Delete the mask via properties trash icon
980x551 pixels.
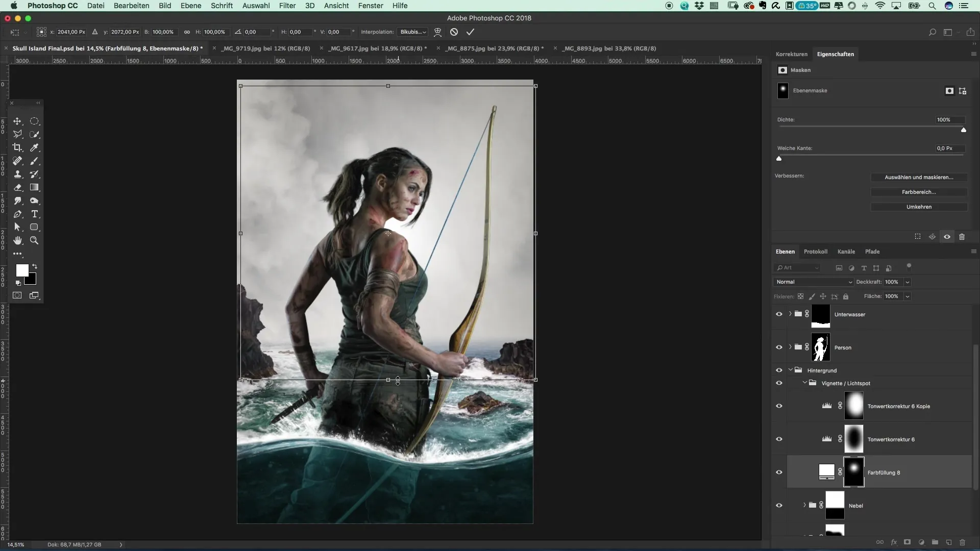coord(962,237)
